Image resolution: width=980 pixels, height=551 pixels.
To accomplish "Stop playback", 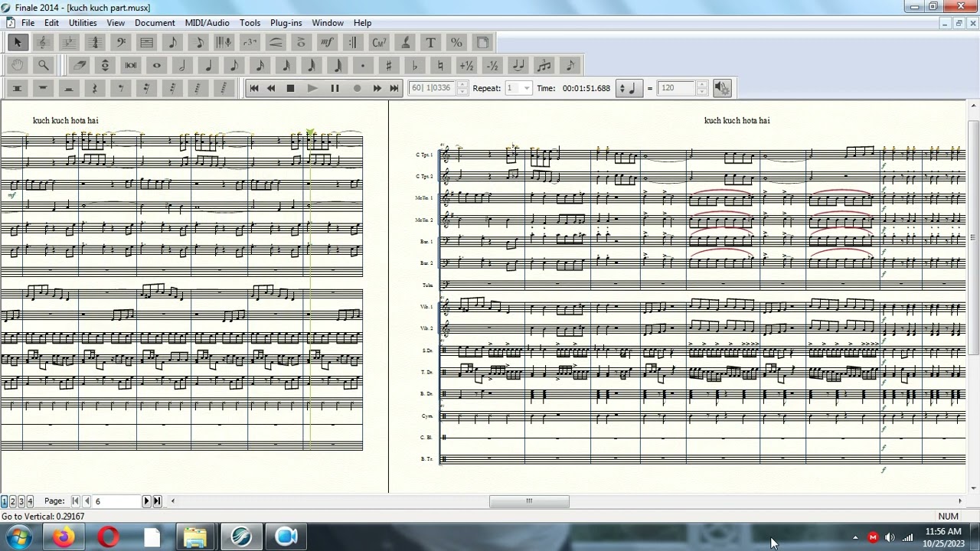I will [290, 88].
